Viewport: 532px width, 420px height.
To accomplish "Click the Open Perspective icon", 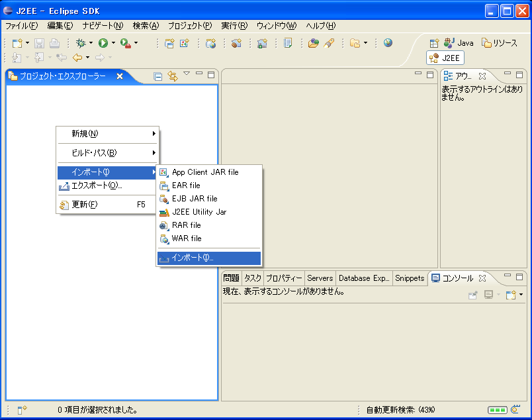I will pyautogui.click(x=434, y=43).
